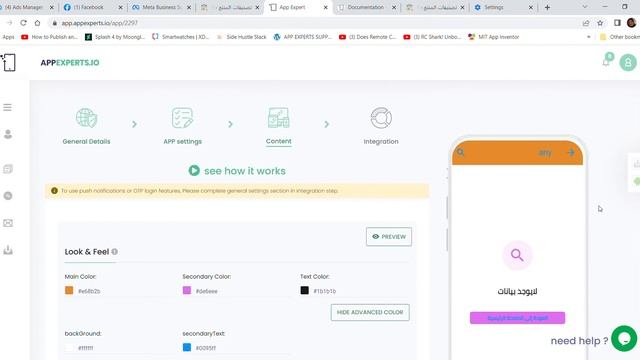Click the address bar URL

pos(100,23)
